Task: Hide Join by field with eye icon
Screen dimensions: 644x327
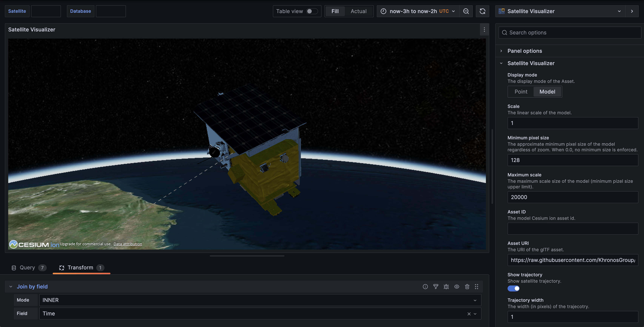Action: 457,286
